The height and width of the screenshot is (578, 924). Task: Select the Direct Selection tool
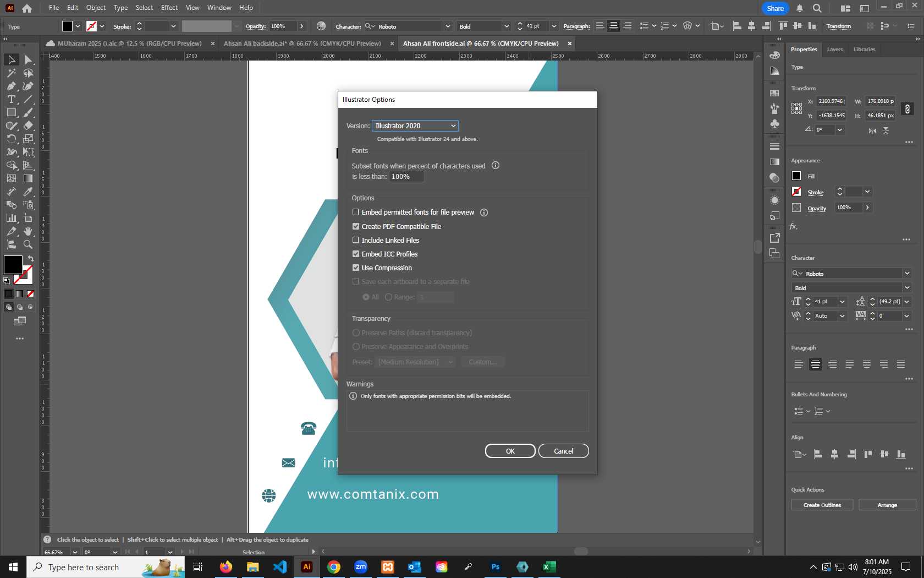[29, 59]
